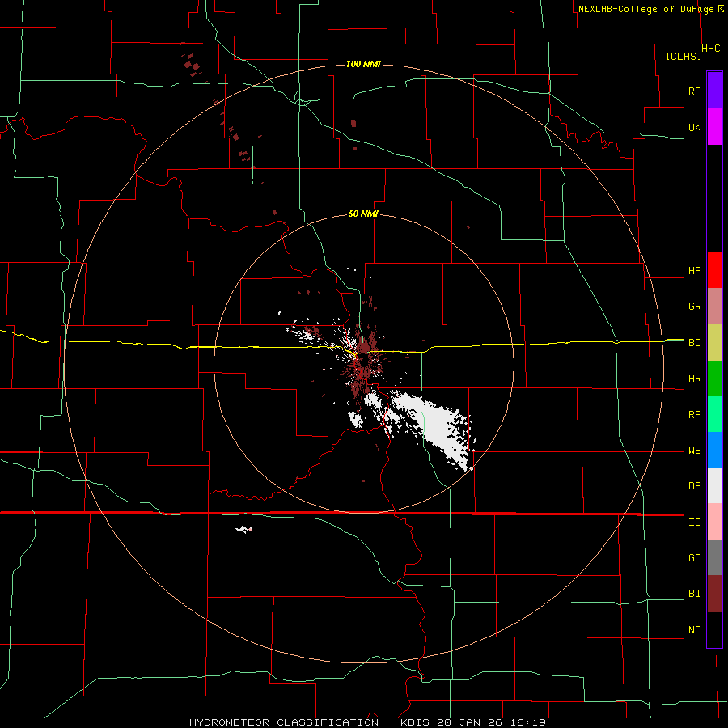The height and width of the screenshot is (728, 728).
Task: Click the ND legend label
Action: (x=694, y=629)
